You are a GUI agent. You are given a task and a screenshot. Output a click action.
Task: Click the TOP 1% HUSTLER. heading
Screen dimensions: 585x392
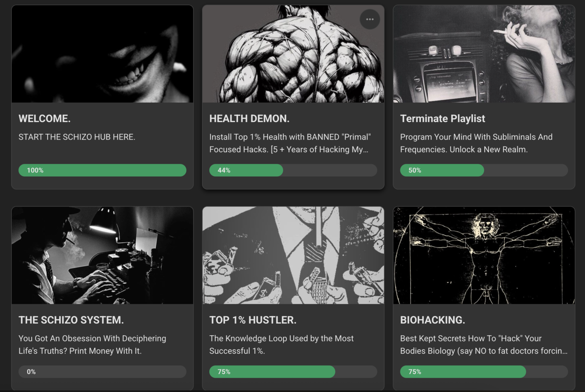coord(253,320)
